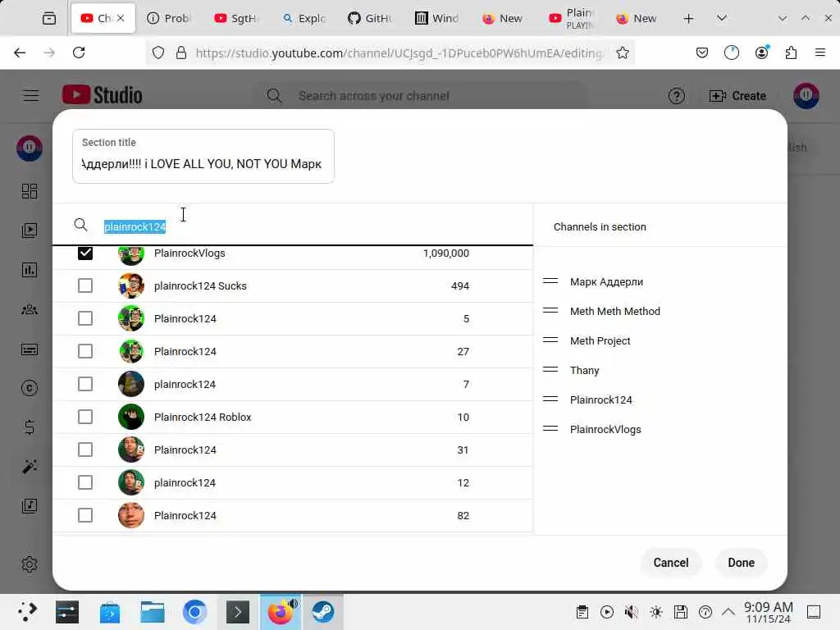Viewport: 840px width, 630px height.
Task: Click the 1,090,000 subscriber count
Action: pos(445,253)
